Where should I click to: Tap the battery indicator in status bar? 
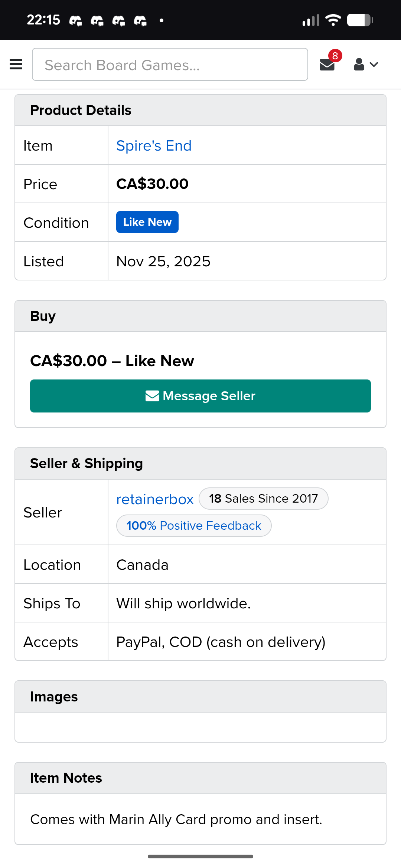359,20
